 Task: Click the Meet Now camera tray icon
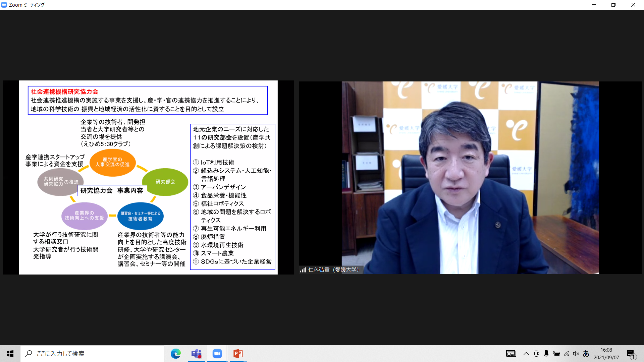point(536,354)
